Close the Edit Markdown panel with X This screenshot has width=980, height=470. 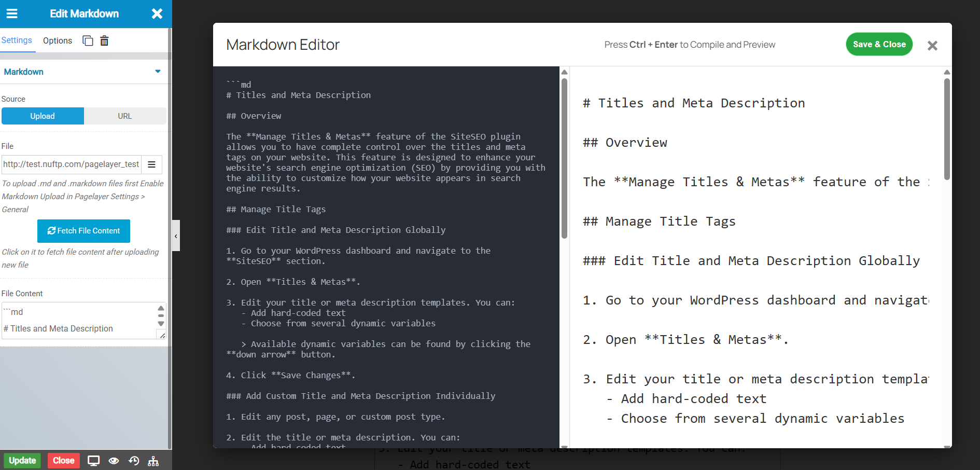pos(157,13)
